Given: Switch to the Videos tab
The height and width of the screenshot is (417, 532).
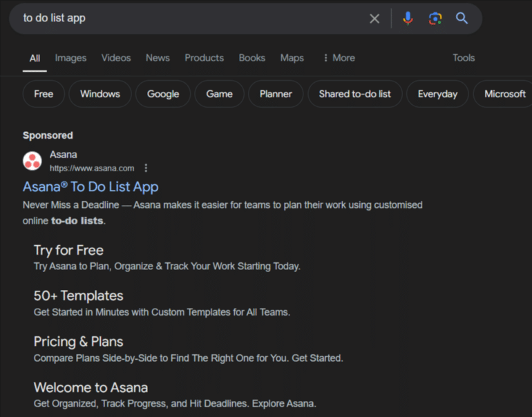Looking at the screenshot, I should pyautogui.click(x=116, y=58).
